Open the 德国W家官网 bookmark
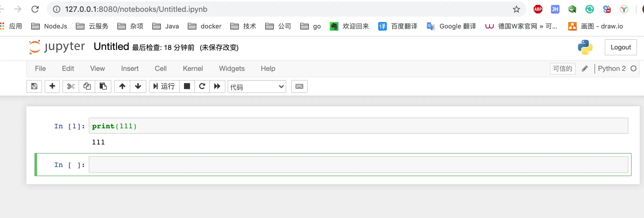The image size is (644, 218). coord(521,26)
